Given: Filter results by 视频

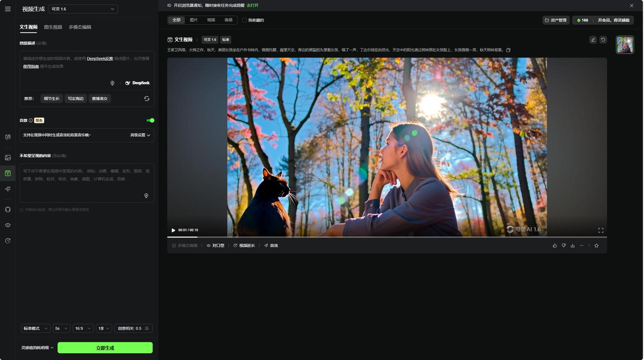Looking at the screenshot, I should click(211, 20).
